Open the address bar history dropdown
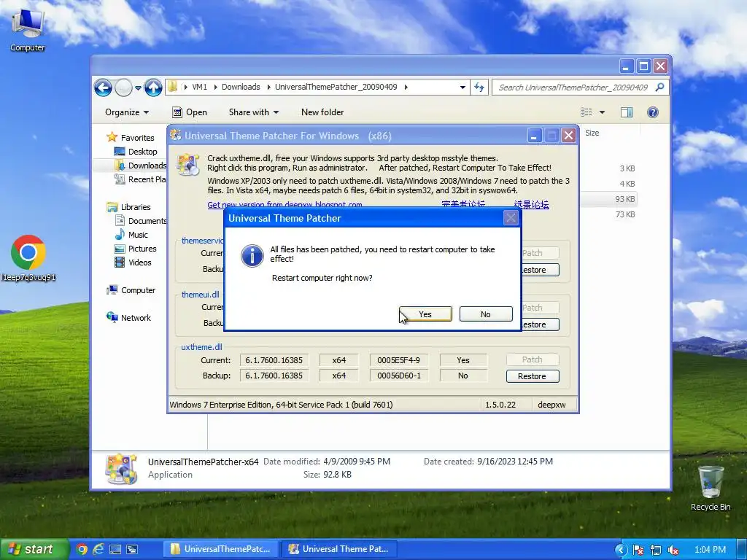 pyautogui.click(x=462, y=87)
